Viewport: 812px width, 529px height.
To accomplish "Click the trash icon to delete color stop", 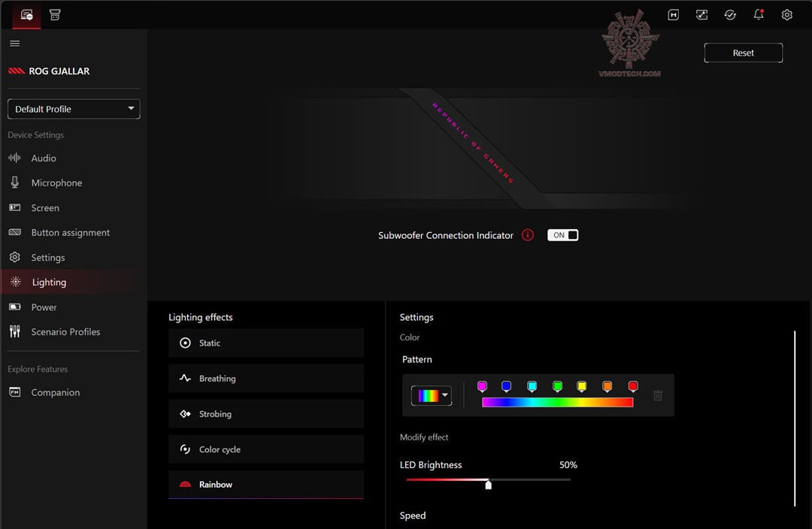I will pyautogui.click(x=658, y=395).
